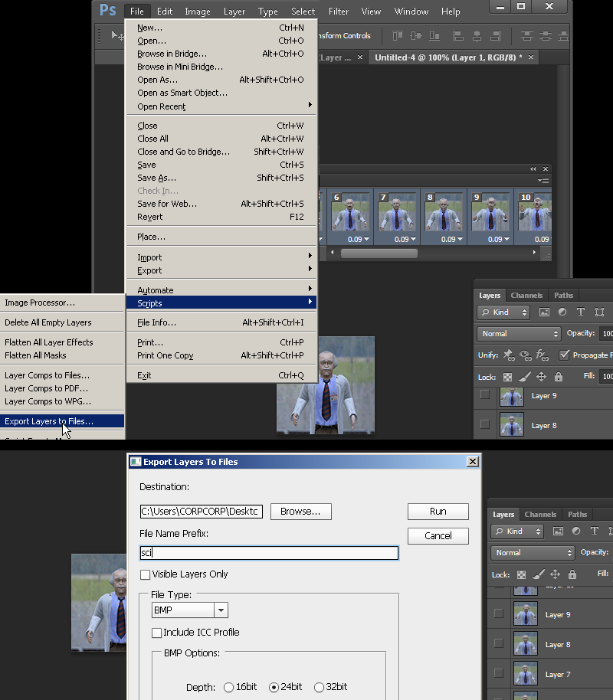Switch to Channels tab, Layers panel beside File menu
613x700 pixels.
click(526, 295)
